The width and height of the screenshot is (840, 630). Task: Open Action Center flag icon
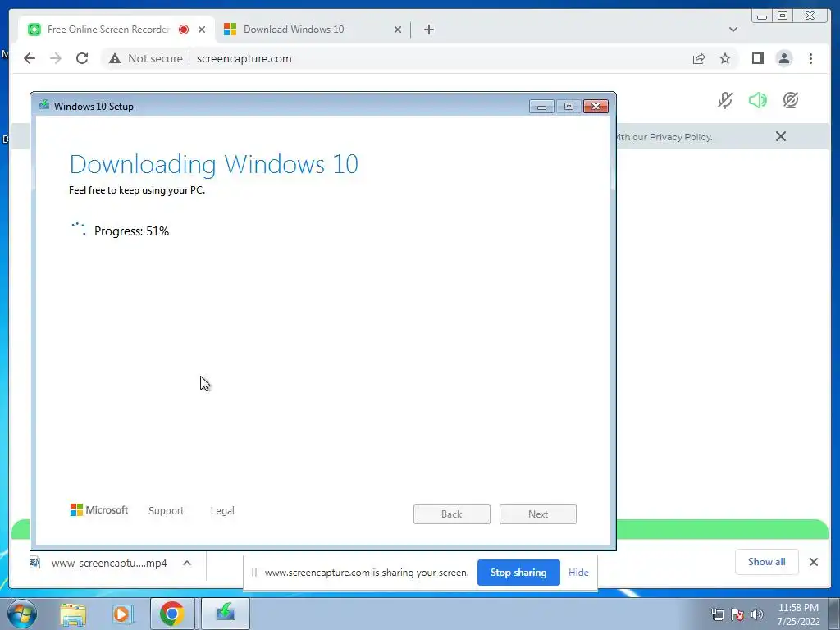coord(737,614)
